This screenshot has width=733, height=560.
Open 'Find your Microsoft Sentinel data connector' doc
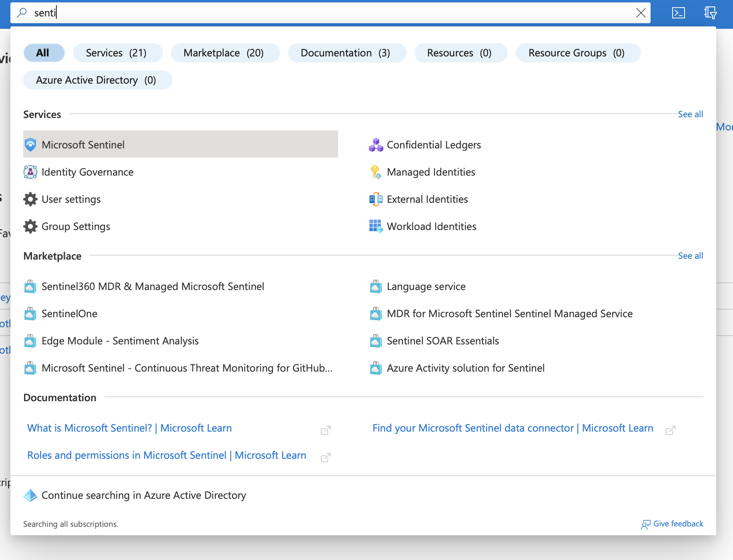513,428
